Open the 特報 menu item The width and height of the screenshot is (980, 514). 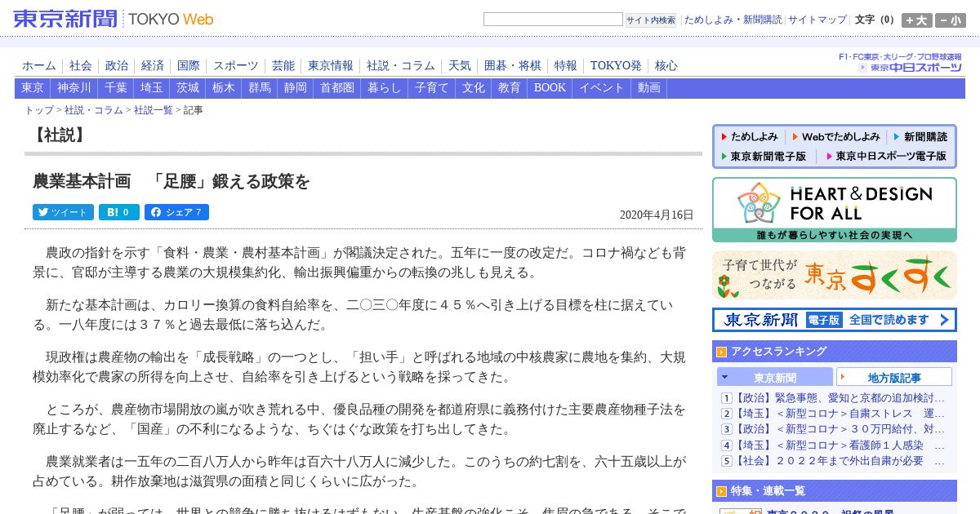pyautogui.click(x=566, y=66)
